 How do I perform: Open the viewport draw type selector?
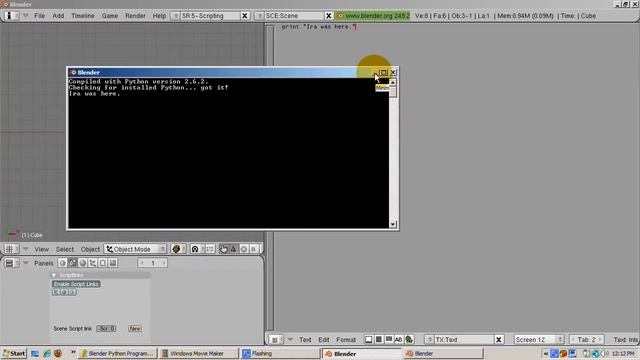(178, 249)
